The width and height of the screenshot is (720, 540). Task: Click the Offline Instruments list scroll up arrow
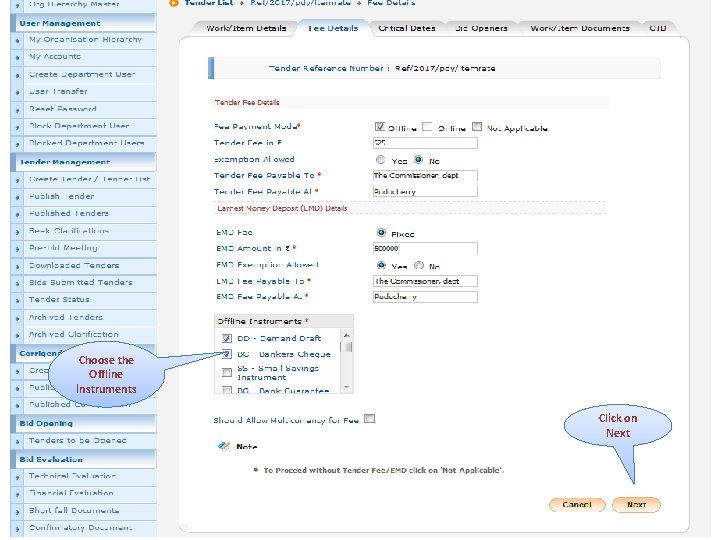pos(347,335)
